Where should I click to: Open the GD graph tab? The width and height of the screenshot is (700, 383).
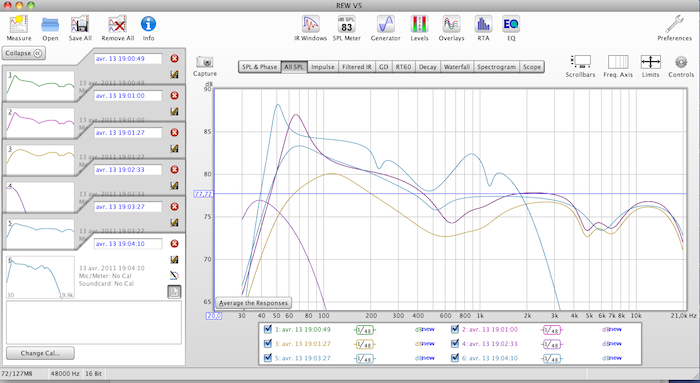pos(383,67)
